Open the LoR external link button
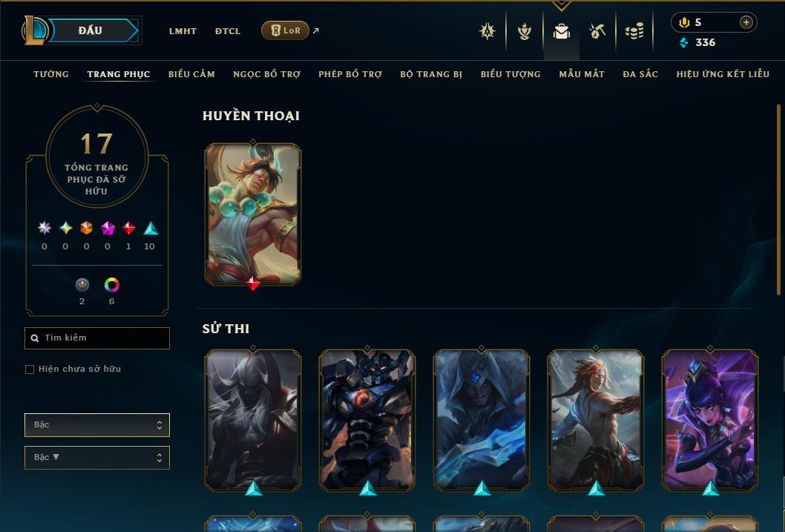 285,30
